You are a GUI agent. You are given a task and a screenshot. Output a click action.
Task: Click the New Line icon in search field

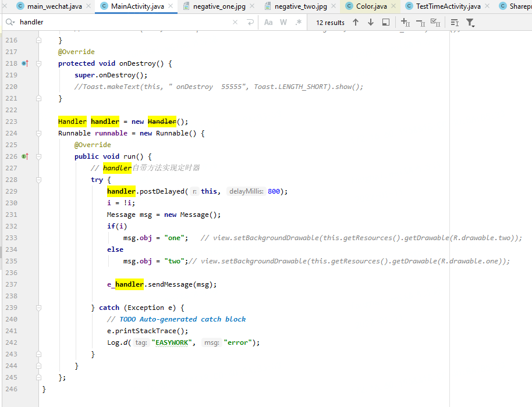[250, 22]
